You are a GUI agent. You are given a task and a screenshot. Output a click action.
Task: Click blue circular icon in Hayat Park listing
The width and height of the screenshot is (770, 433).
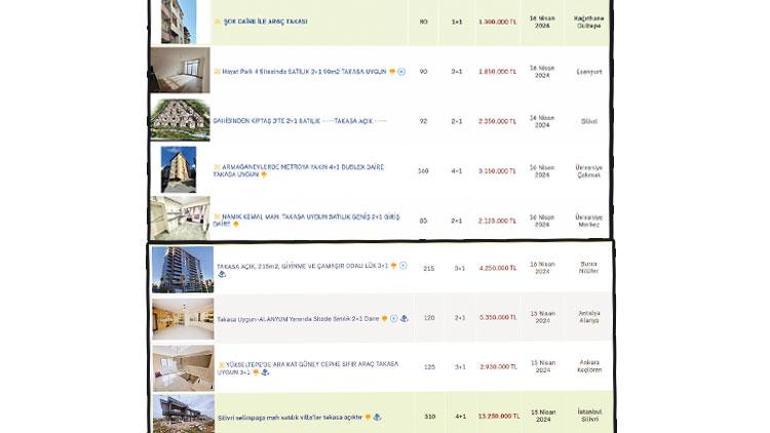pos(402,72)
